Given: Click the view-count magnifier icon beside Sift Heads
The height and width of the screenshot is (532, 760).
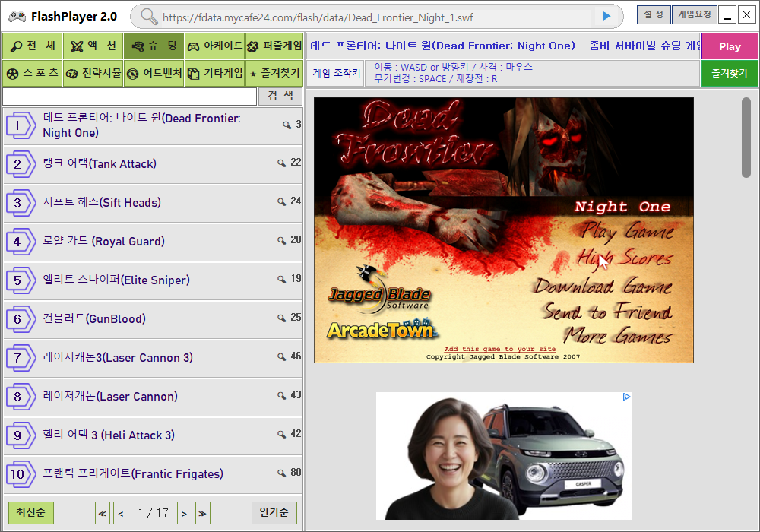Looking at the screenshot, I should tap(281, 201).
